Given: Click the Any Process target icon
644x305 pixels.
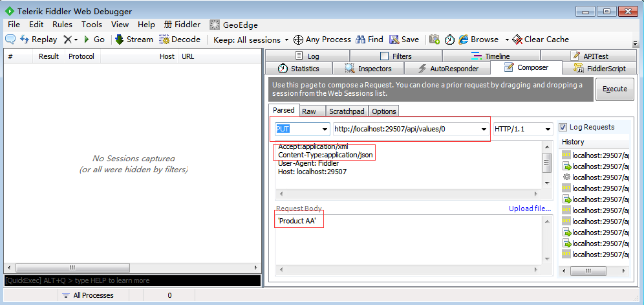Looking at the screenshot, I should coord(298,40).
